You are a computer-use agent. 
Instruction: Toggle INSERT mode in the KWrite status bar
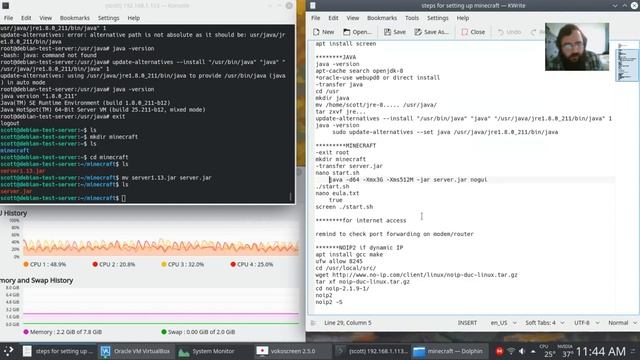pos(467,323)
